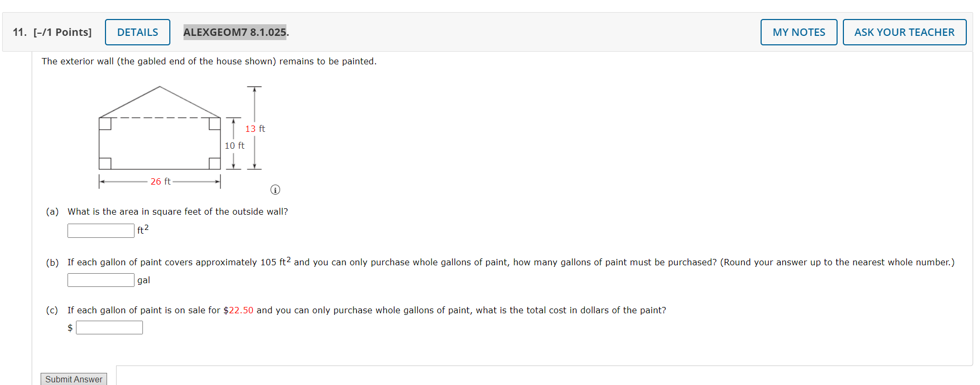Click the red 26 ft width label

(160, 181)
